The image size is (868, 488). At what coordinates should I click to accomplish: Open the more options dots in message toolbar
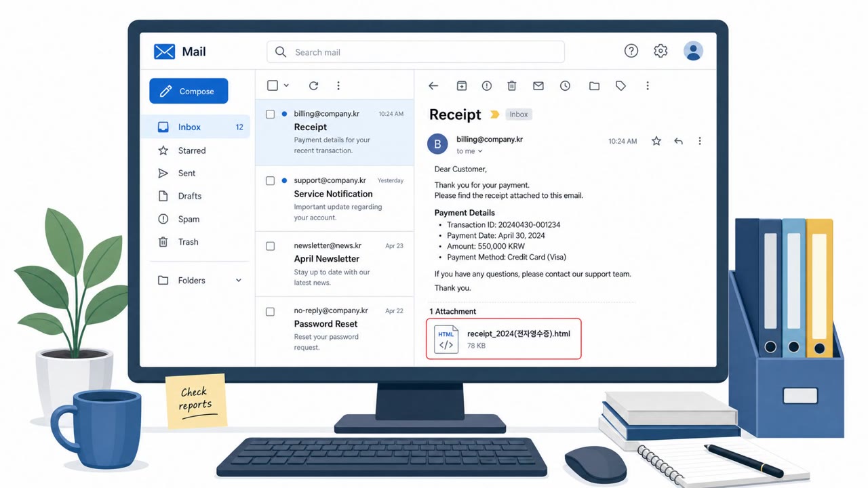tap(648, 86)
